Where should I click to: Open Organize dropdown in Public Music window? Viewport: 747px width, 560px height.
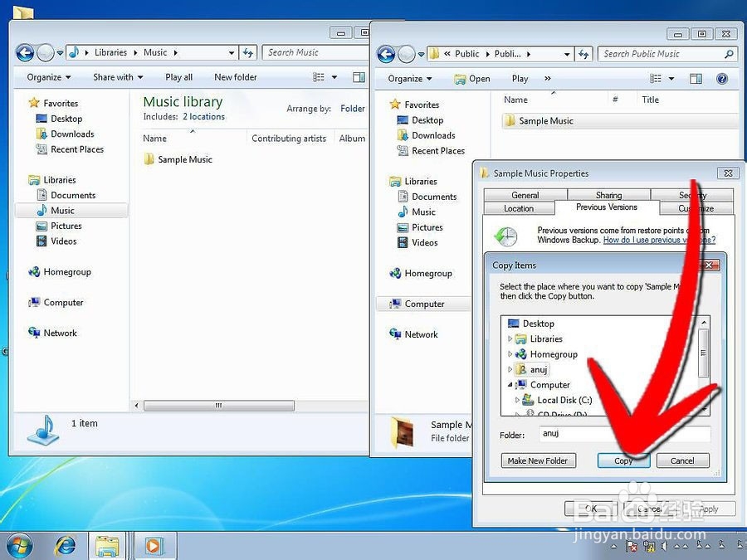pos(410,79)
